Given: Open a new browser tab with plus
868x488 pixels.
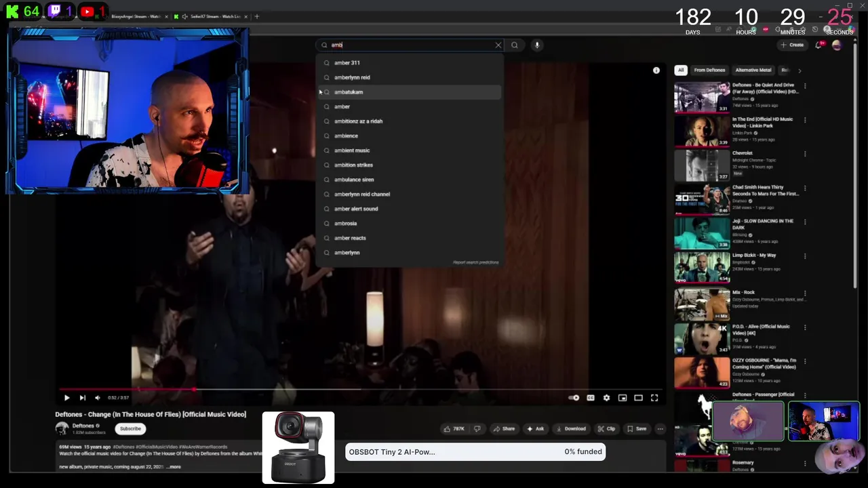Looking at the screenshot, I should tap(256, 16).
